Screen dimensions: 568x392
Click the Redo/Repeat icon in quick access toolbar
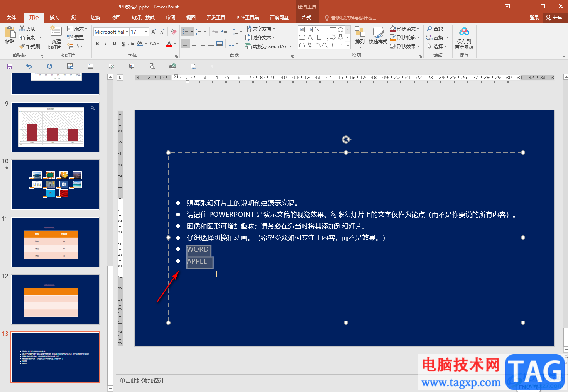pos(49,66)
